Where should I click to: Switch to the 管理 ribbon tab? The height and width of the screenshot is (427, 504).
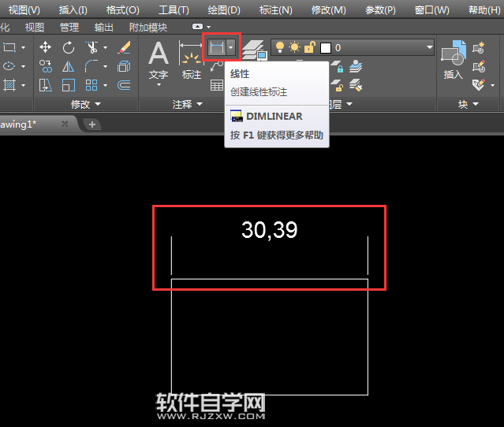69,28
